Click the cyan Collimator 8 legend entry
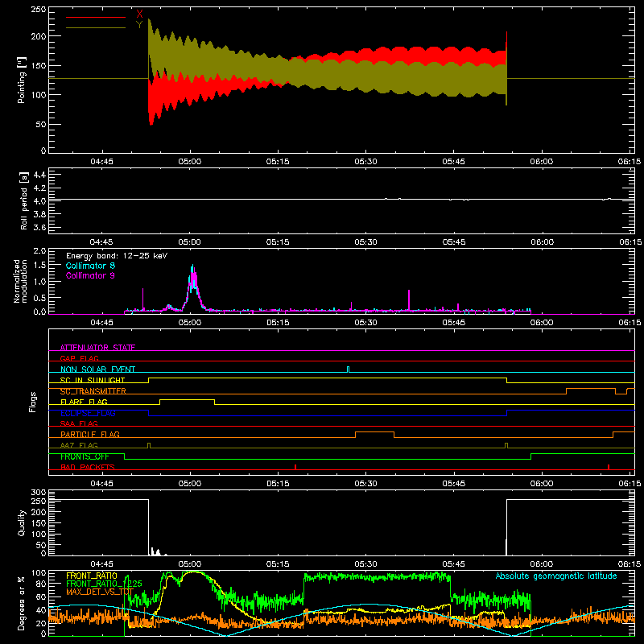 click(90, 266)
